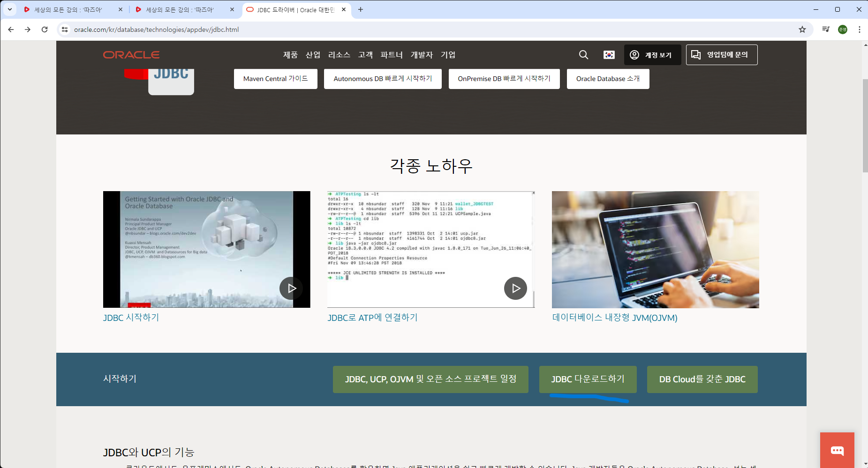Click the JDBC와 UCP의 기능 heading
The height and width of the screenshot is (468, 868).
[x=149, y=452]
